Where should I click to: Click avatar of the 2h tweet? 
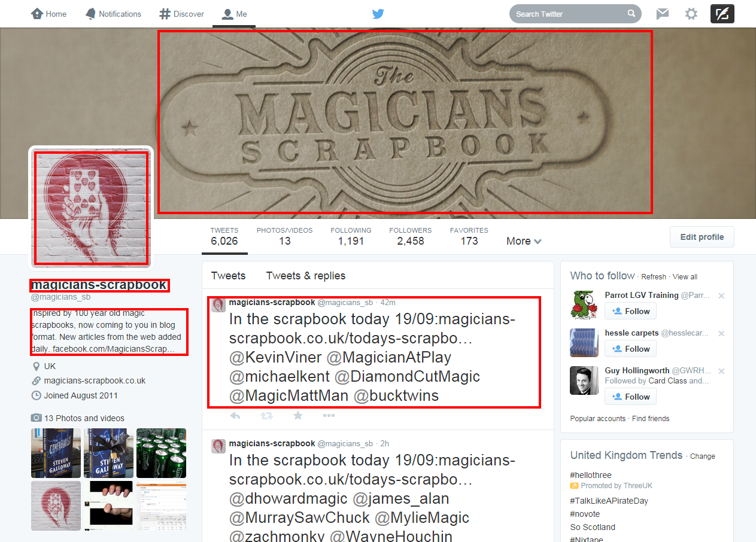tap(218, 446)
